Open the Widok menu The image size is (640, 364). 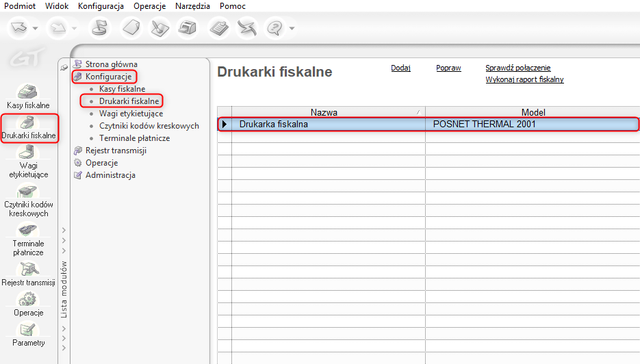57,6
